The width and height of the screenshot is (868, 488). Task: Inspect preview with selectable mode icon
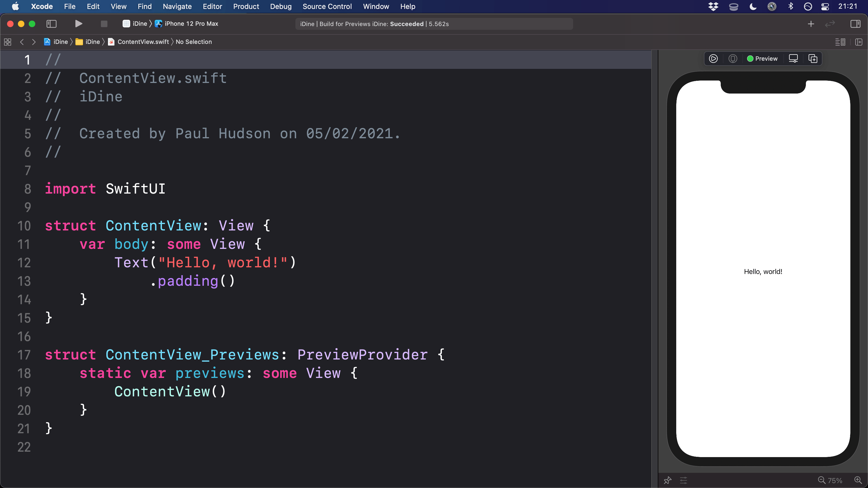[733, 59]
